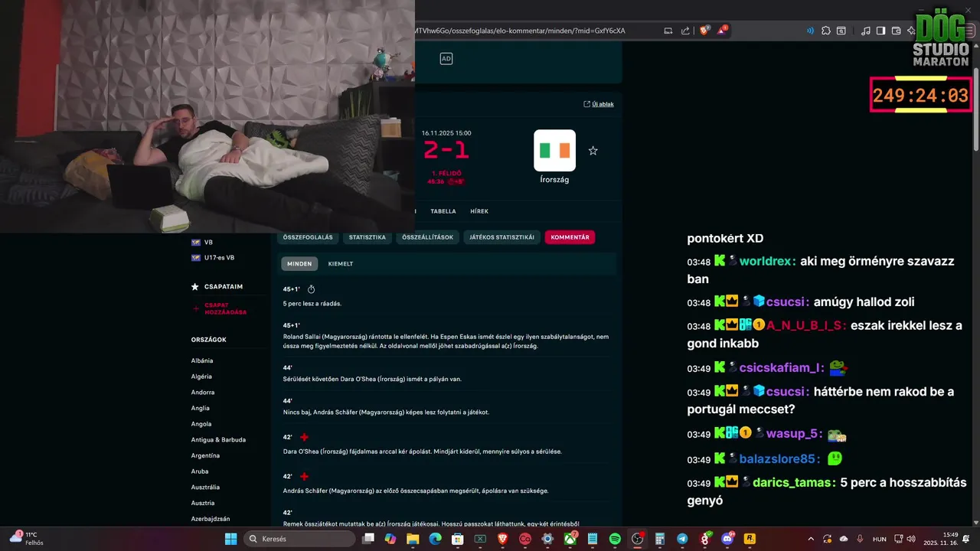Select Ausztria in countries list
This screenshot has width=980, height=551.
click(203, 503)
